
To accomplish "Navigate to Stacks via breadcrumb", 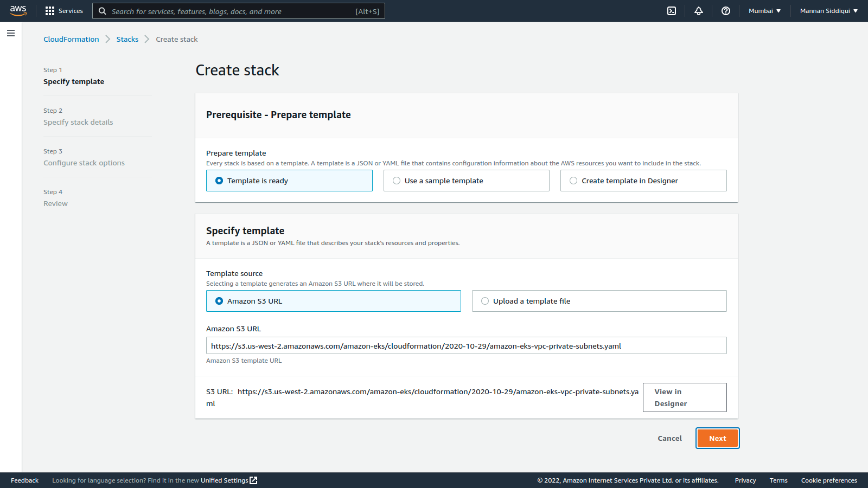I will click(127, 39).
